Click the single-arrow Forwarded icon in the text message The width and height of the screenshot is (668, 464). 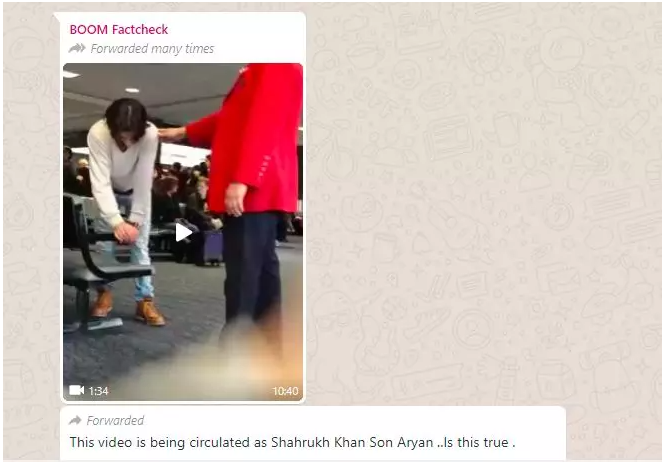pyautogui.click(x=75, y=421)
